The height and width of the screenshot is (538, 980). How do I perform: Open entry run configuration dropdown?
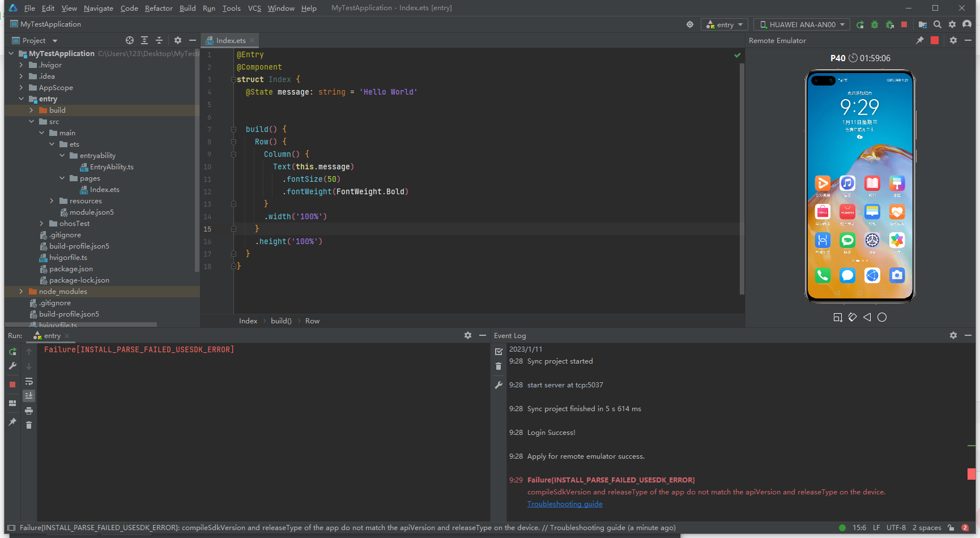coord(725,24)
